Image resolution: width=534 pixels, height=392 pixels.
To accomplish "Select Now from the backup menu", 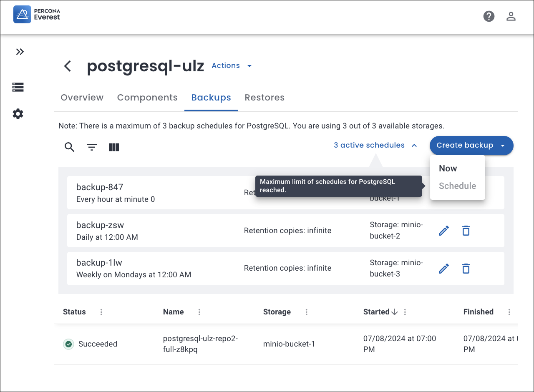I will point(448,168).
